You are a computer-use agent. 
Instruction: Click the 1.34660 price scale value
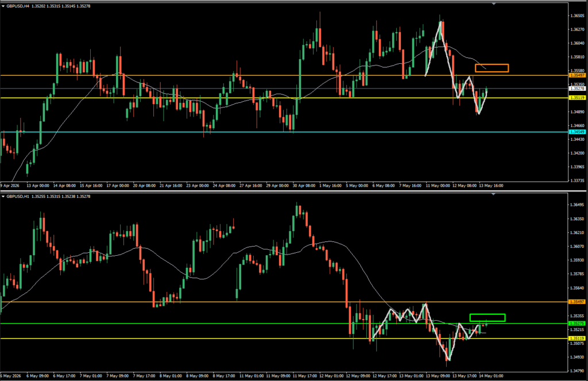pos(578,126)
